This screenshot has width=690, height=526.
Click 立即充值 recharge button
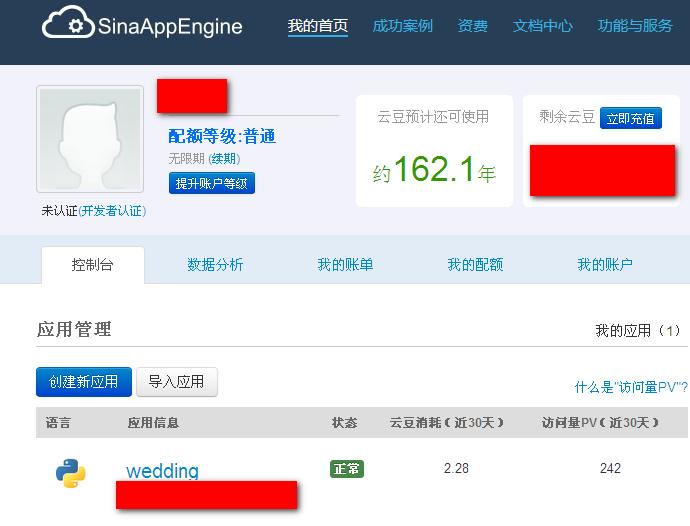pyautogui.click(x=631, y=118)
